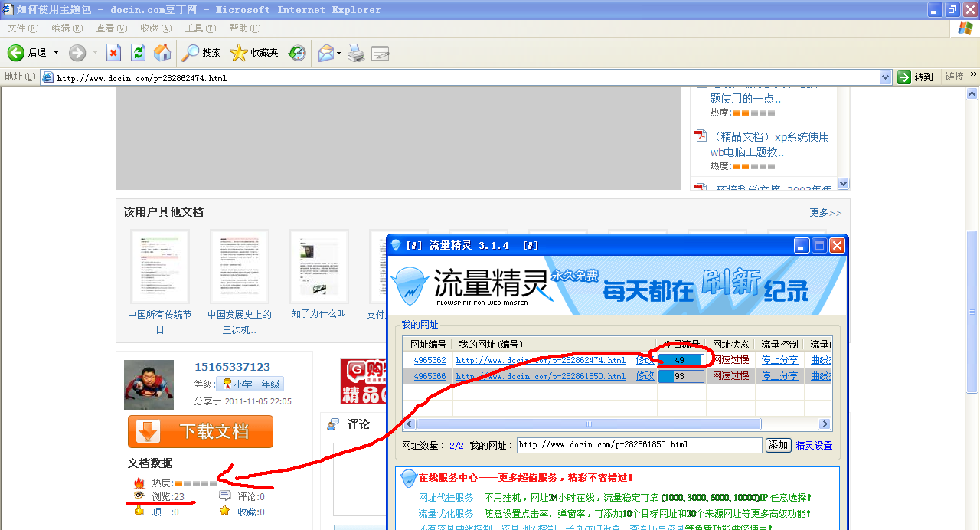The width and height of the screenshot is (980, 530).
Task: Click the 流量精灵 table scroll-left arrow
Action: pyautogui.click(x=409, y=424)
